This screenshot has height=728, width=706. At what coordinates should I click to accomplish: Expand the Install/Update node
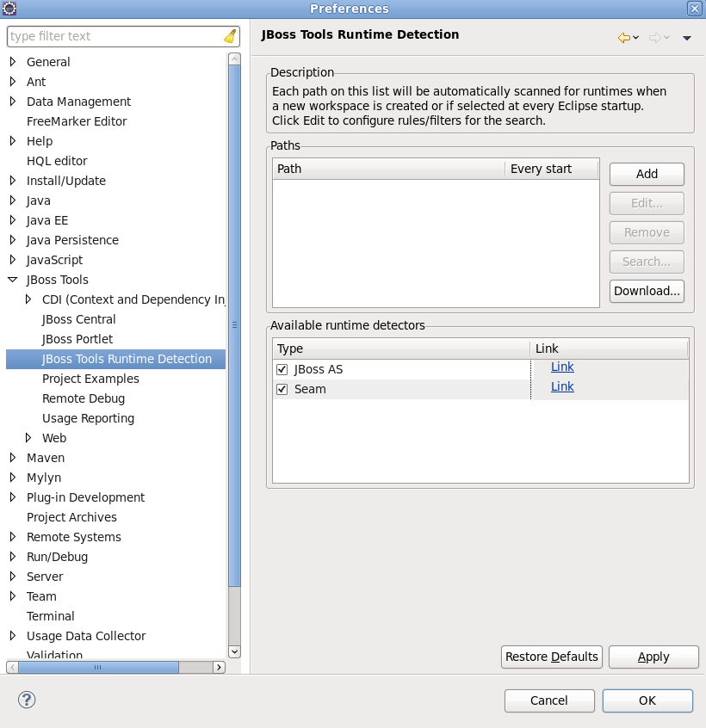[13, 181]
